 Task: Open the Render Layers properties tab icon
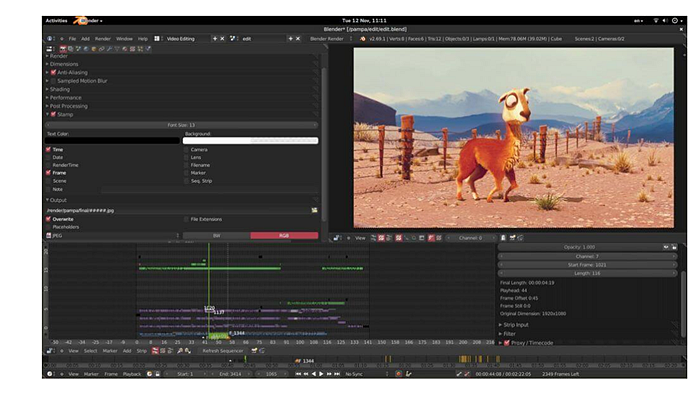point(71,49)
